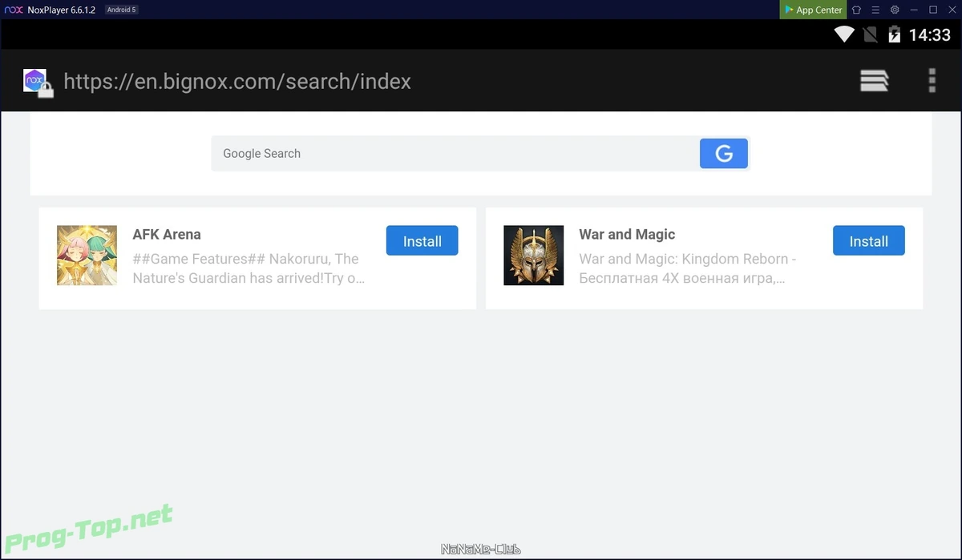
Task: Install AFK Arena
Action: coord(422,240)
